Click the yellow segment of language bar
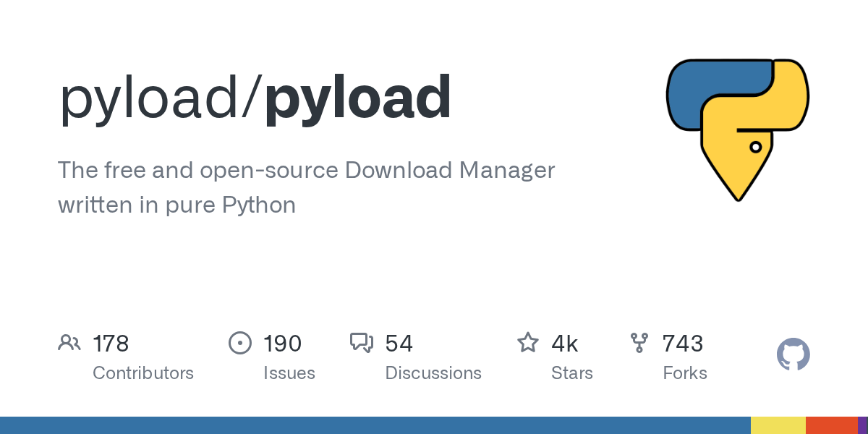 click(778, 425)
